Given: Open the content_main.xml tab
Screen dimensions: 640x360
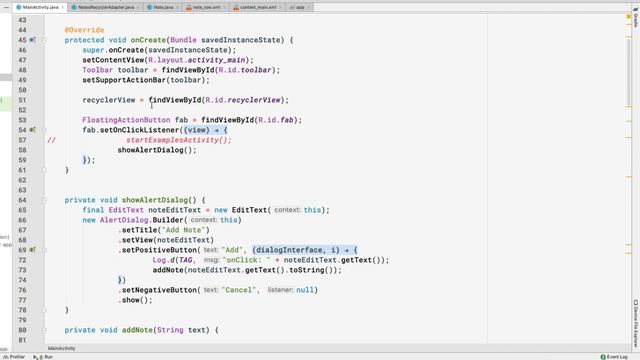Looking at the screenshot, I should [258, 7].
